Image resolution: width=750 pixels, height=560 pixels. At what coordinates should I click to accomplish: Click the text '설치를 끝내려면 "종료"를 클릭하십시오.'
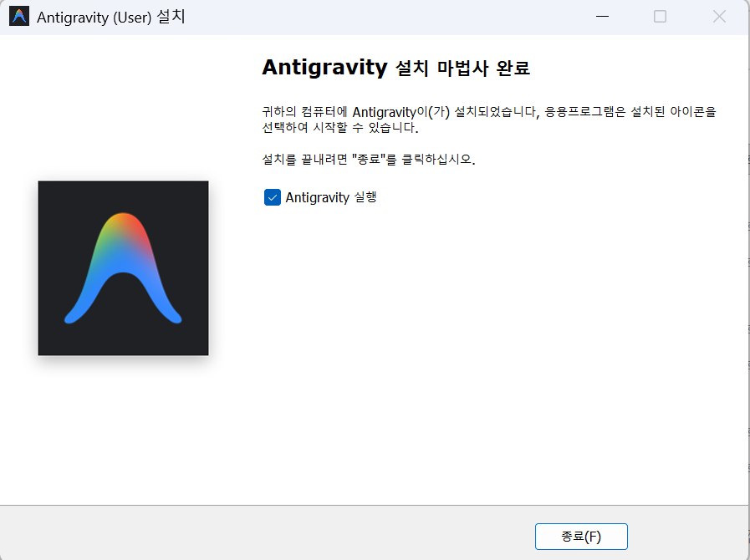tap(369, 159)
